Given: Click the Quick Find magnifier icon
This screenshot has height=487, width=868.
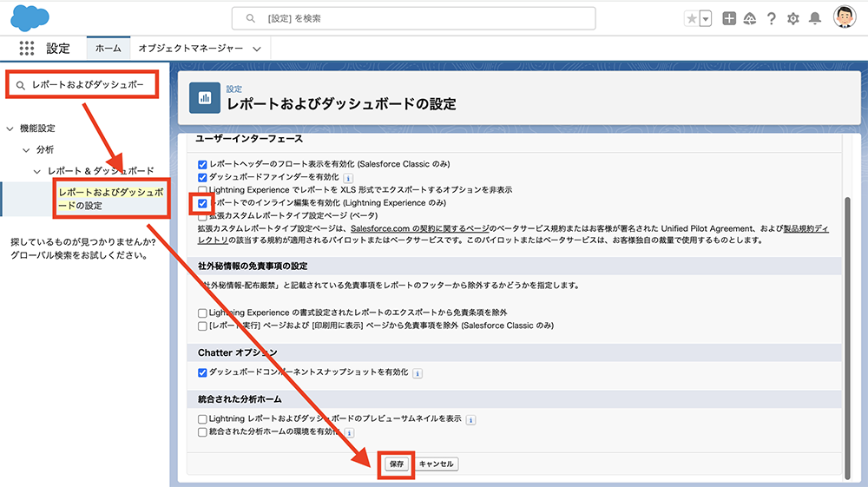Looking at the screenshot, I should [x=21, y=85].
